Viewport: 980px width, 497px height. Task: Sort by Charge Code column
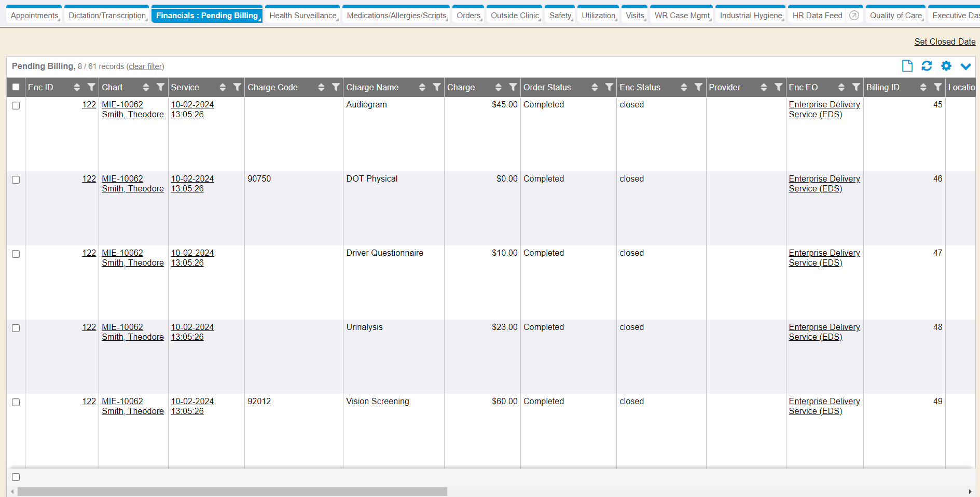coord(321,87)
